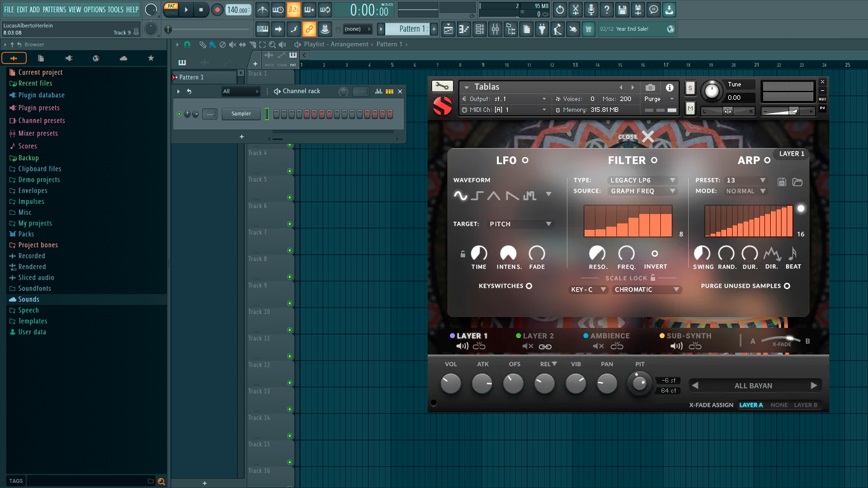Open the filter SOURCE Graph Freq dropdown
This screenshot has height=488, width=868.
[x=643, y=191]
